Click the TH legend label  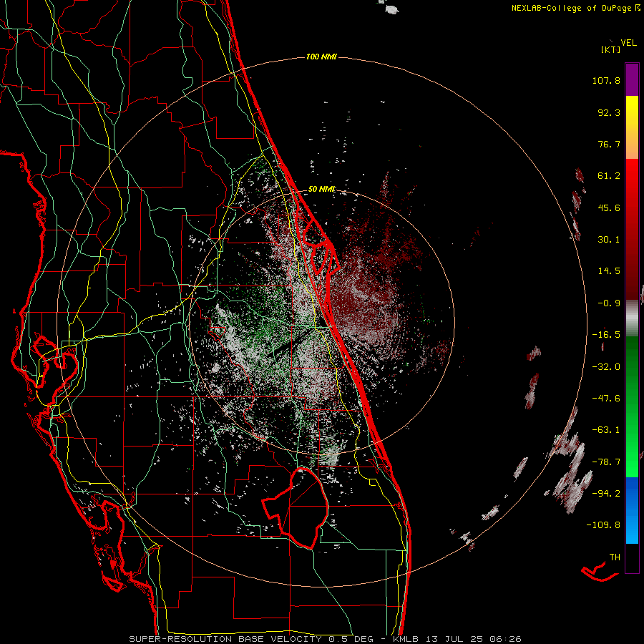point(615,557)
